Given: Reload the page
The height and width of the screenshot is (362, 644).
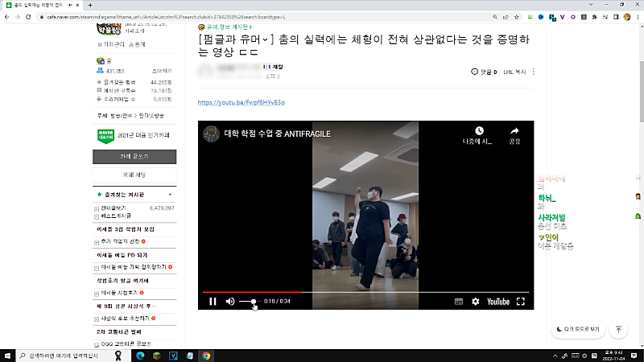Looking at the screenshot, I should 28,17.
